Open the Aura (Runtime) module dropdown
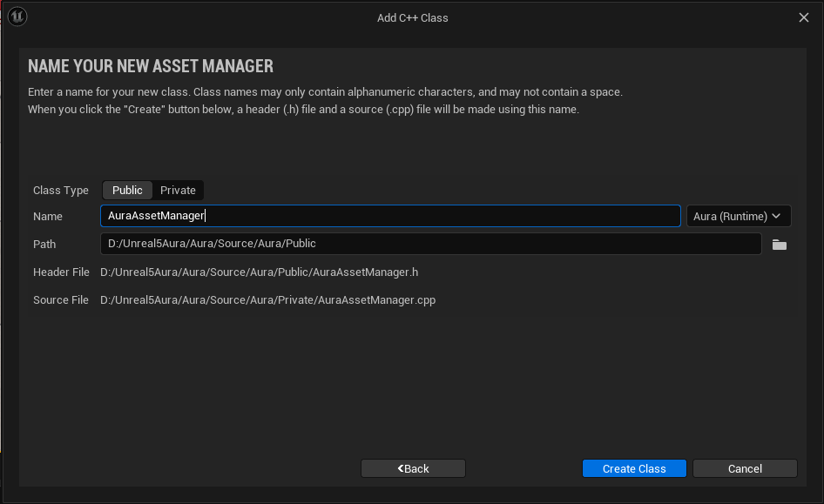This screenshot has width=824, height=504. pyautogui.click(x=738, y=216)
